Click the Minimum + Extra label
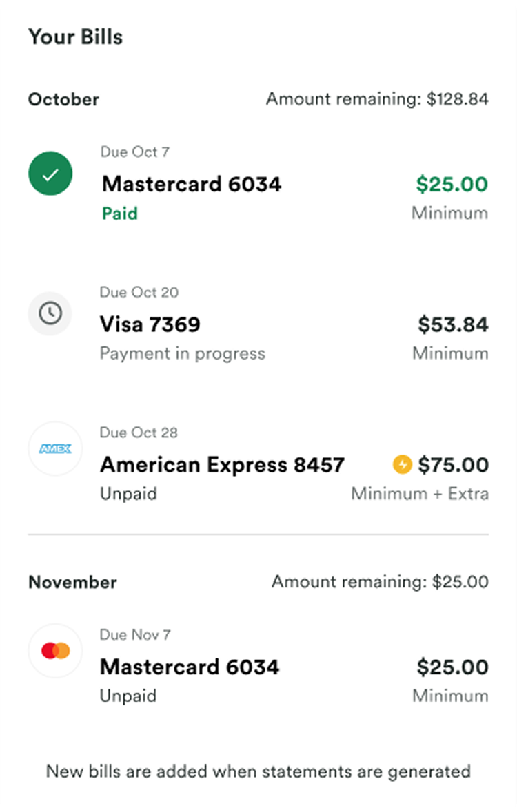The width and height of the screenshot is (517, 812). click(420, 494)
